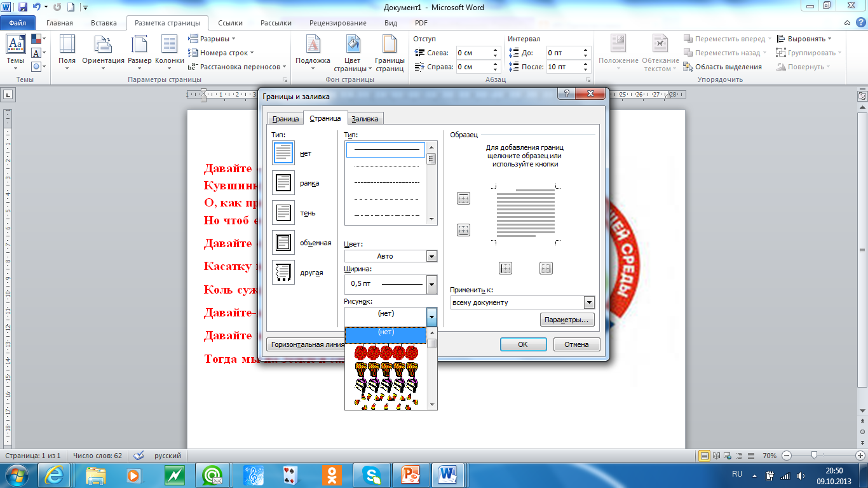The width and height of the screenshot is (868, 488).
Task: Click the Отмена cancel button
Action: coord(576,344)
